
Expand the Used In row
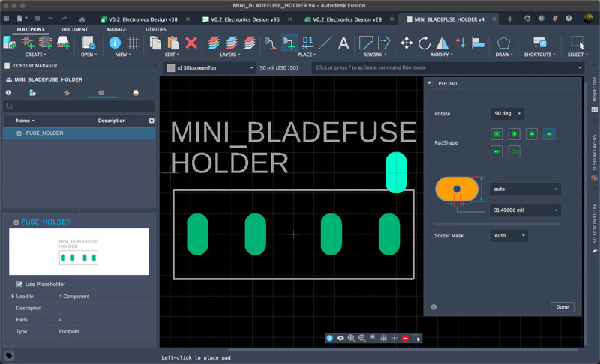[13, 296]
